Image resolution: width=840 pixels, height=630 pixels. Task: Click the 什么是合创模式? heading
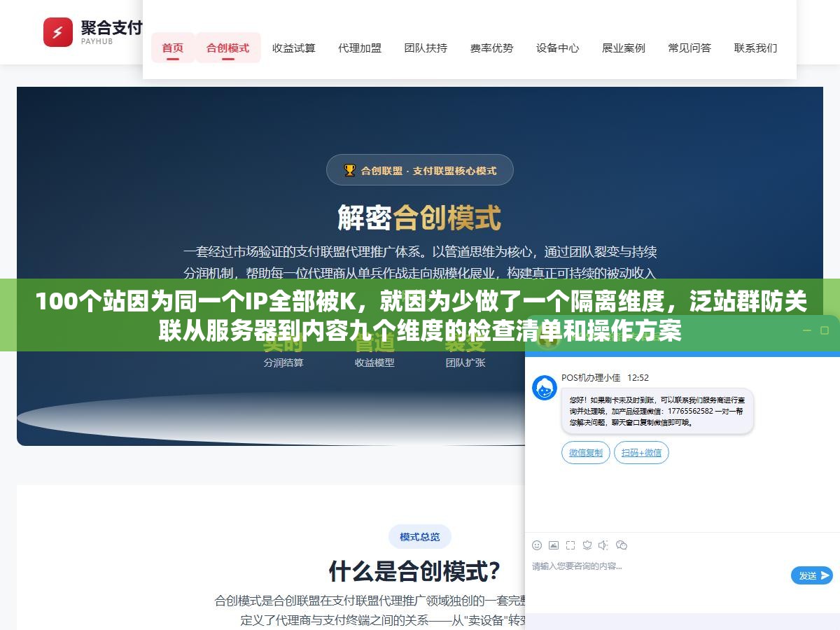point(414,571)
